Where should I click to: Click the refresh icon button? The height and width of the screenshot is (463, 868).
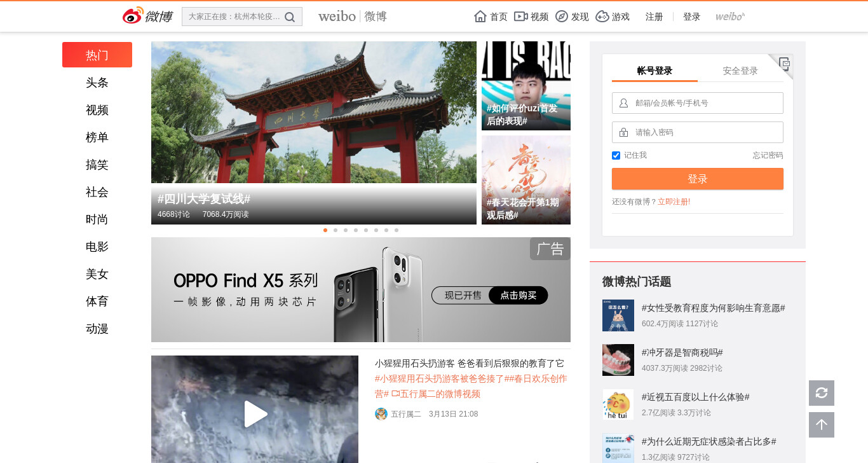click(x=822, y=393)
